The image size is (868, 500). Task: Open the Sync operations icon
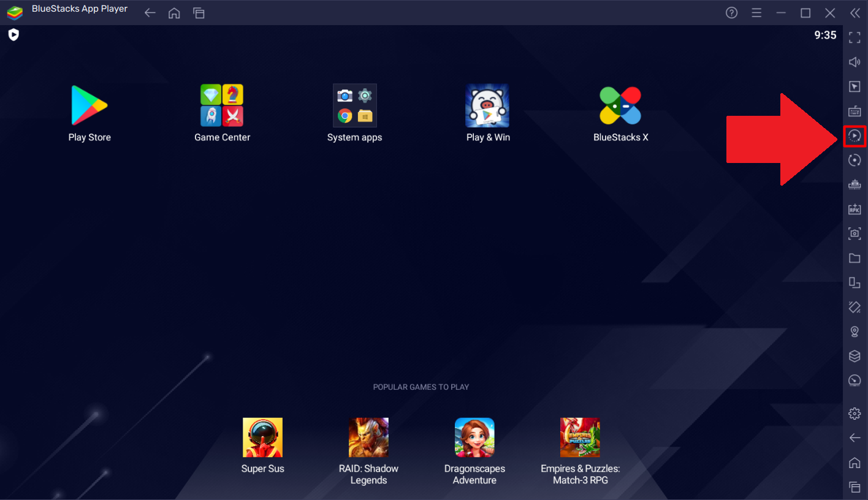coord(855,160)
